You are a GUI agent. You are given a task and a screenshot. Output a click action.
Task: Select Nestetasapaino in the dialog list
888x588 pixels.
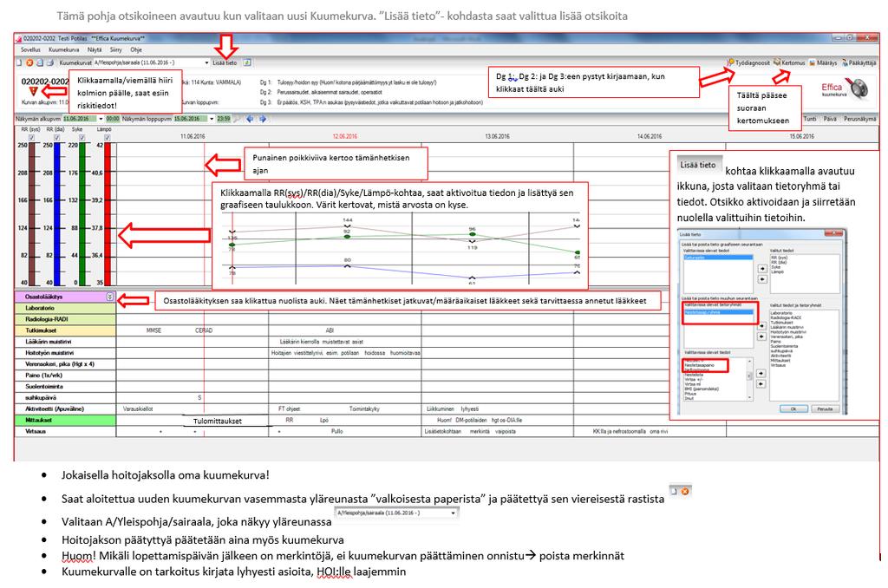700,365
